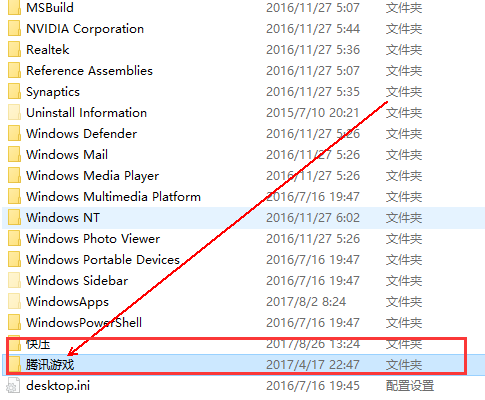Click the NVIDIA Corporation folder icon
This screenshot has height=400, width=485.
(14, 29)
